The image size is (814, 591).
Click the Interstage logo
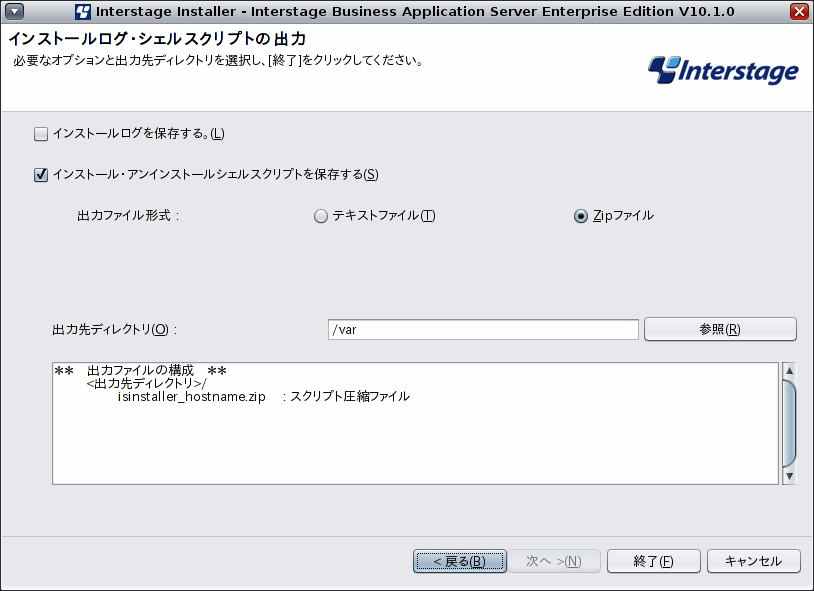pos(723,71)
